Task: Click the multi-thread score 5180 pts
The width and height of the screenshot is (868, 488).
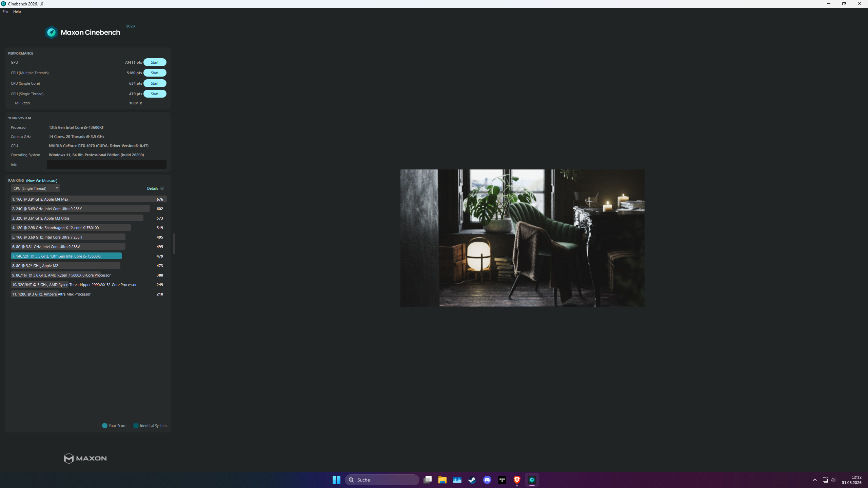Action: 134,73
